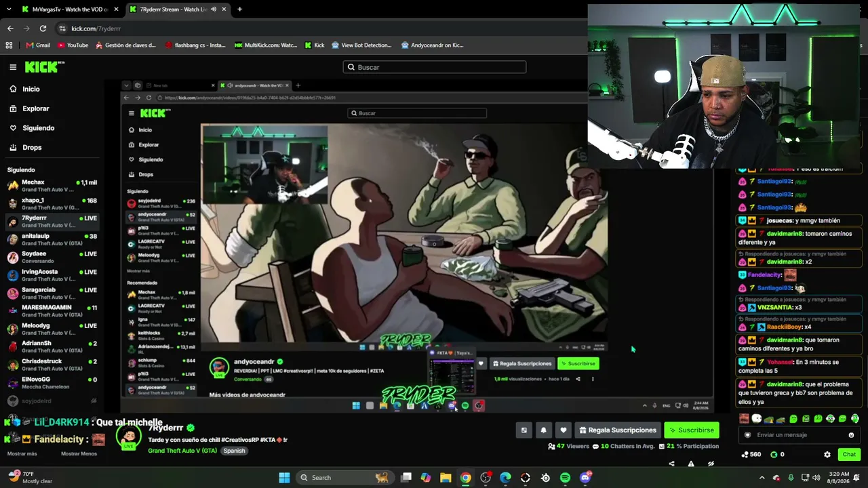Open the flashbang cs bookmark
868x488 pixels.
point(195,45)
